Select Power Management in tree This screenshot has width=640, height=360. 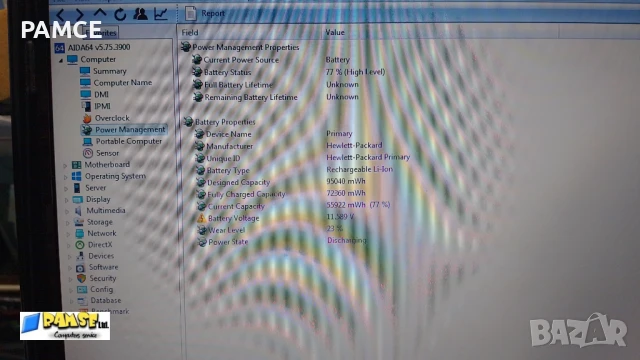coord(130,129)
